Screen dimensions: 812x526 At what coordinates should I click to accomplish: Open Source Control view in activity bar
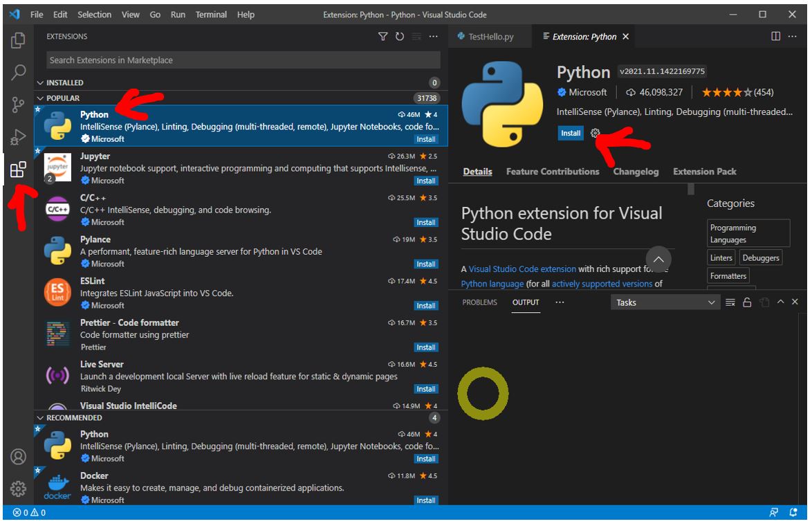[x=18, y=105]
